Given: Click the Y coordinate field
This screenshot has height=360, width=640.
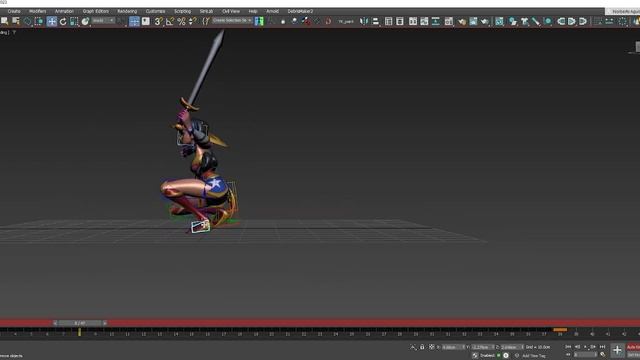Looking at the screenshot, I should tap(482, 347).
